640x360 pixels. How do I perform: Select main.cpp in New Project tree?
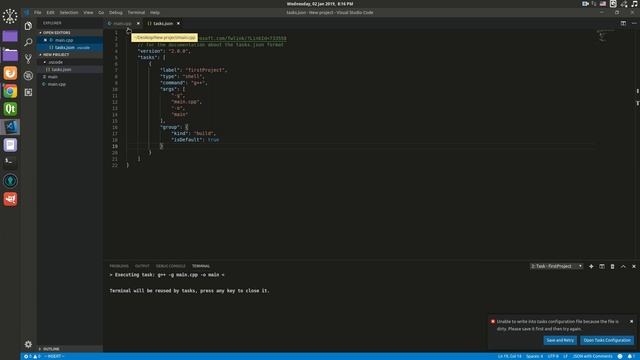click(56, 84)
